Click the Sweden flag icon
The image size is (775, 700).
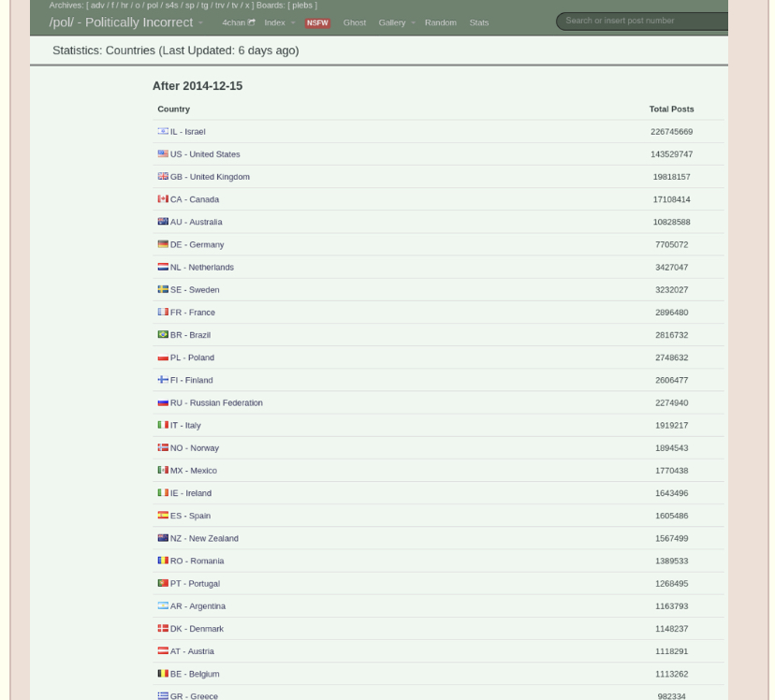coord(163,289)
